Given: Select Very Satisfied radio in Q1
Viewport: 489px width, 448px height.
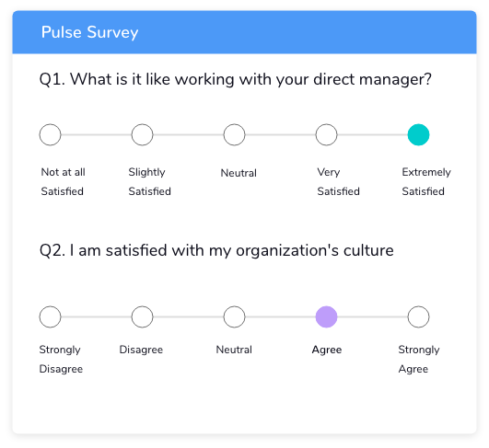Looking at the screenshot, I should [x=326, y=135].
